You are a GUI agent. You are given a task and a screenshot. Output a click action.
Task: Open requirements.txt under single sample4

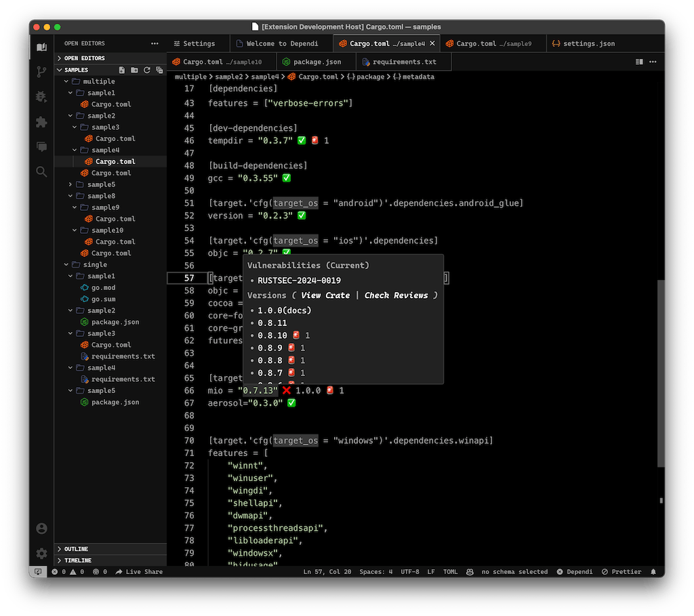click(x=123, y=379)
